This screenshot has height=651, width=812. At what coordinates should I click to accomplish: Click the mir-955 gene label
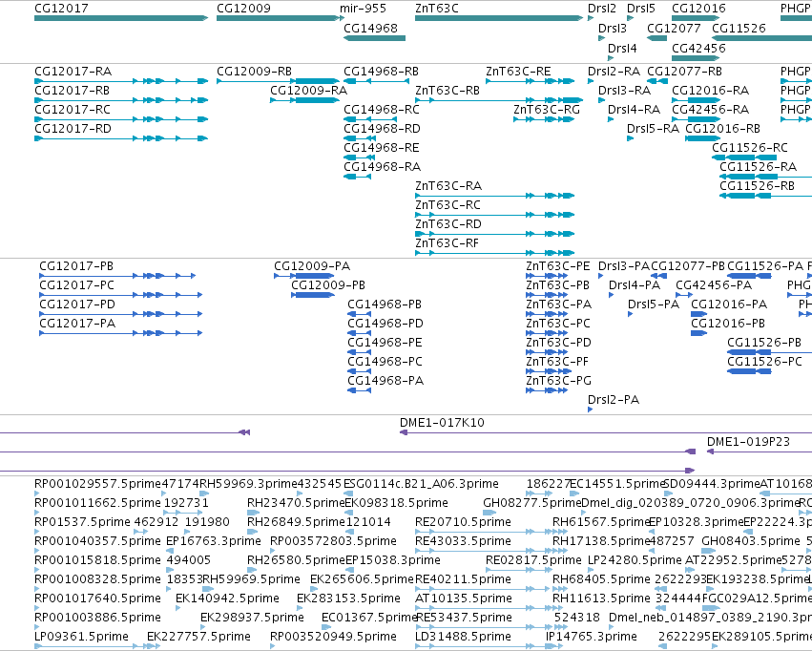click(x=363, y=9)
